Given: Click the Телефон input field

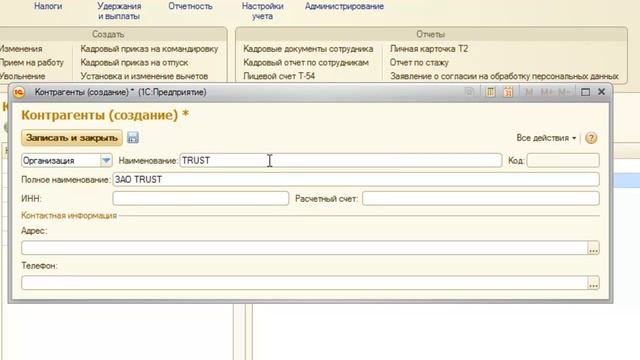Looking at the screenshot, I should [304, 283].
